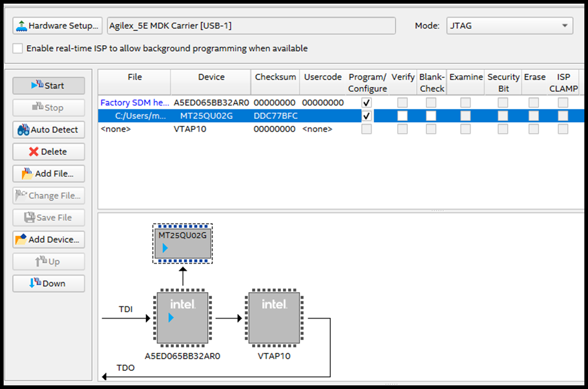The width and height of the screenshot is (588, 389).
Task: Toggle Program/Configure for A5ED065BB32AR0 row
Action: click(367, 103)
